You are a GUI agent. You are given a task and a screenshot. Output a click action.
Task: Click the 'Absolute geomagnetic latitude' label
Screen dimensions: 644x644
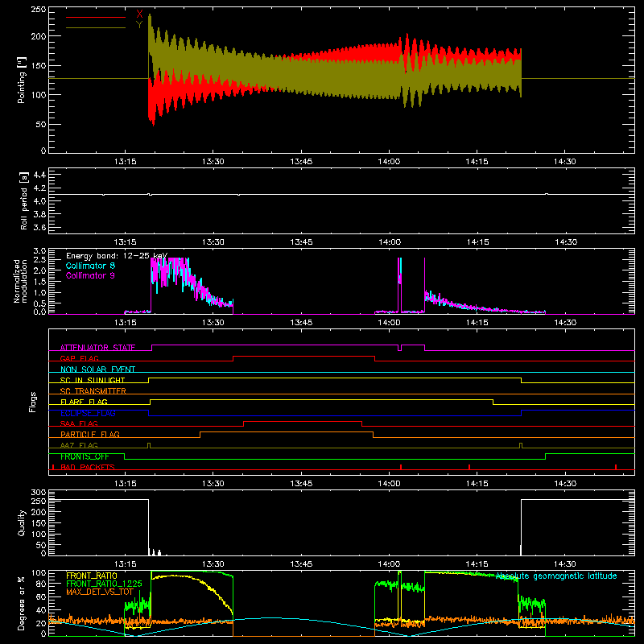point(556,576)
